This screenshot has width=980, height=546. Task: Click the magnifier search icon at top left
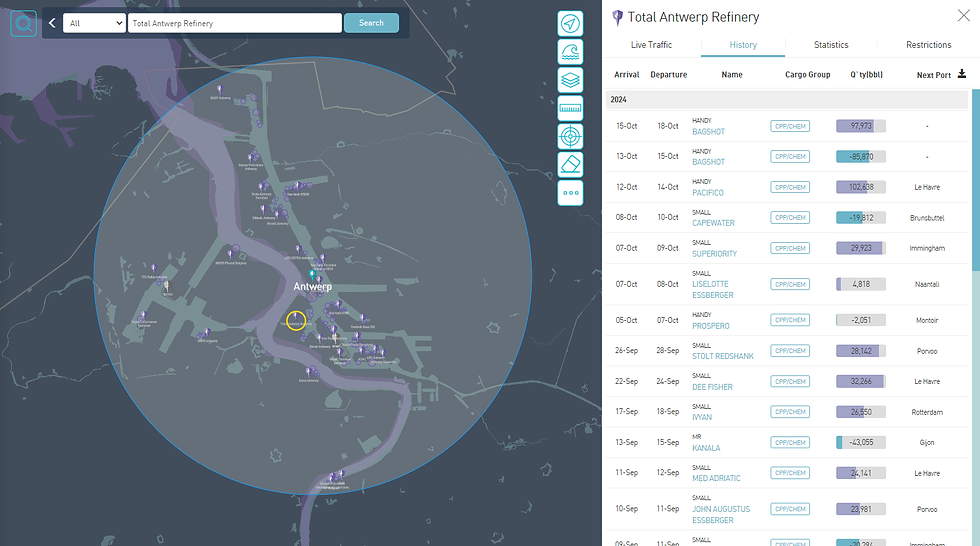pos(24,24)
